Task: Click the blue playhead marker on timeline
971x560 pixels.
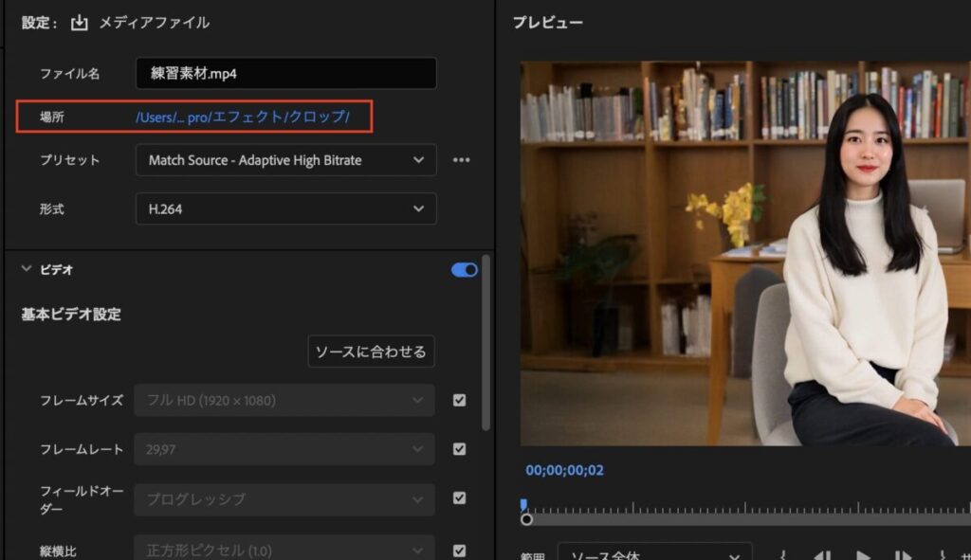Action: 522,506
